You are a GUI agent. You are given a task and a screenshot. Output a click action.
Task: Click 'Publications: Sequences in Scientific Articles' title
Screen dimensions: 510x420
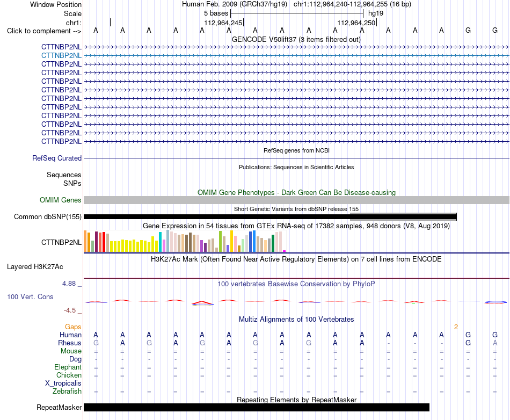[x=296, y=167]
